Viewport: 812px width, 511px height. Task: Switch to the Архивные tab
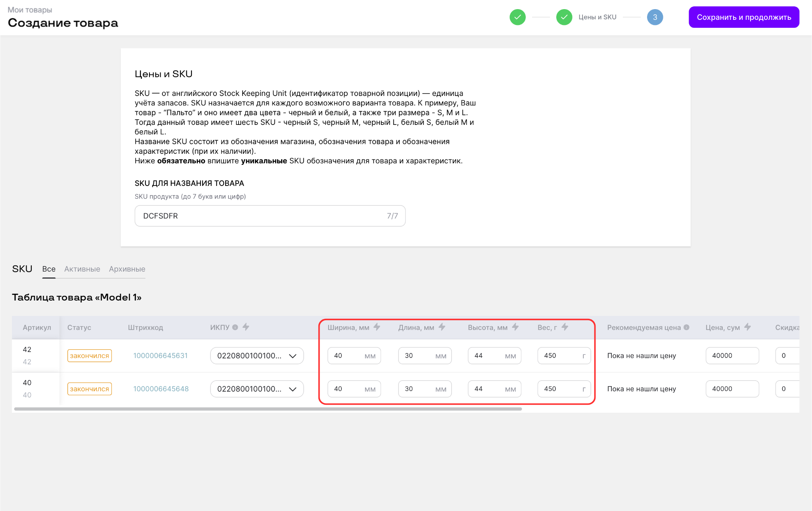tap(127, 269)
